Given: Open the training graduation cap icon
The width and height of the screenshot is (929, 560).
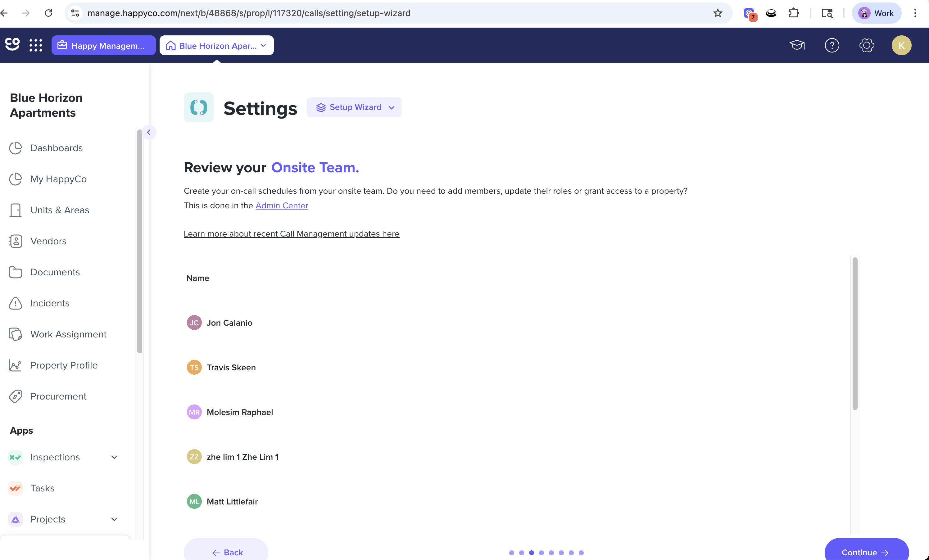Looking at the screenshot, I should pos(797,45).
